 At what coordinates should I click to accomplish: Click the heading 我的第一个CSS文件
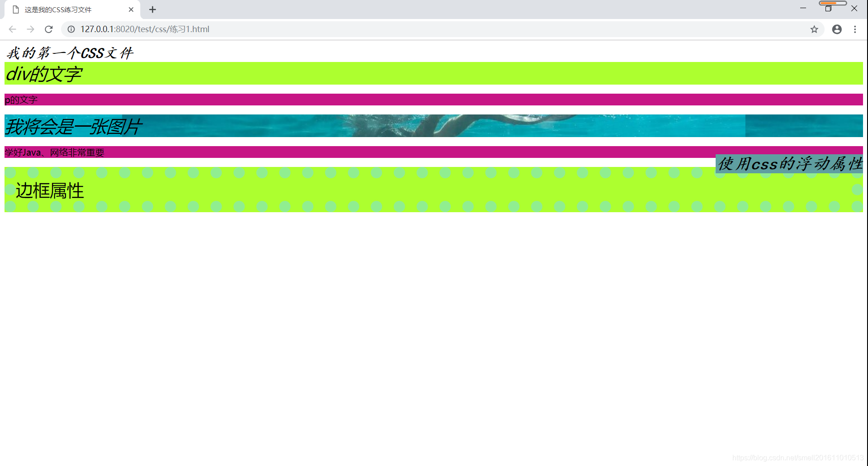(x=70, y=53)
